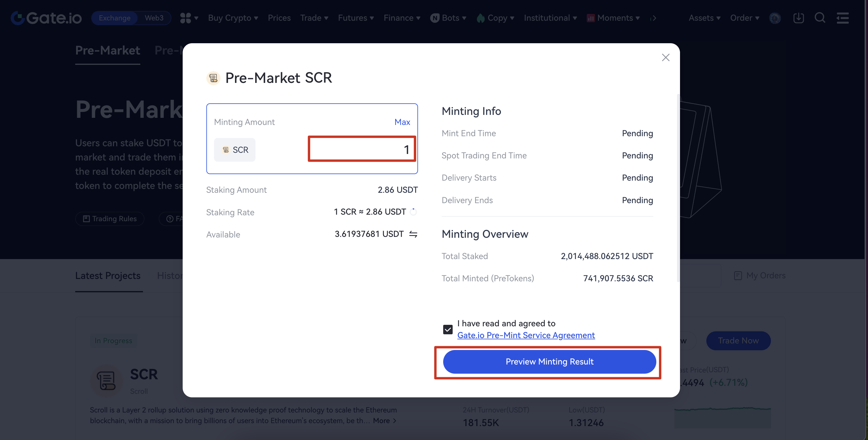Screen dimensions: 868x440
Task: Close the Pre-Market SCR dialog
Action: coord(665,58)
